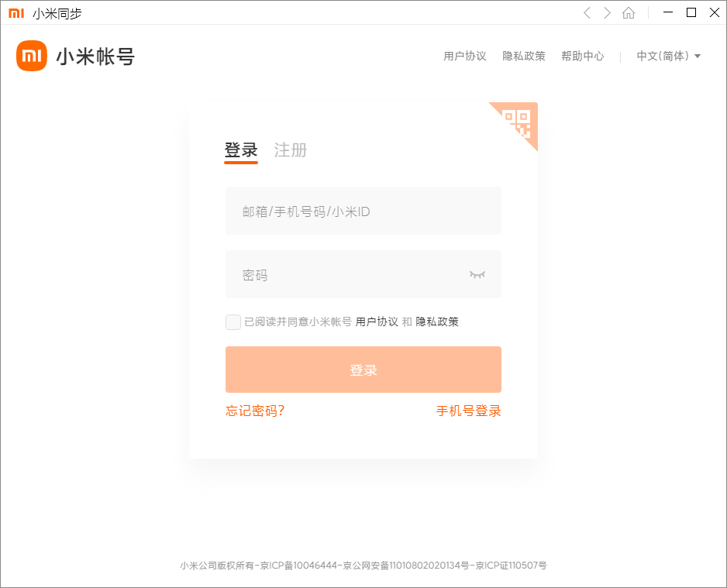
Task: Choose 手机号登录 option
Action: (x=469, y=411)
